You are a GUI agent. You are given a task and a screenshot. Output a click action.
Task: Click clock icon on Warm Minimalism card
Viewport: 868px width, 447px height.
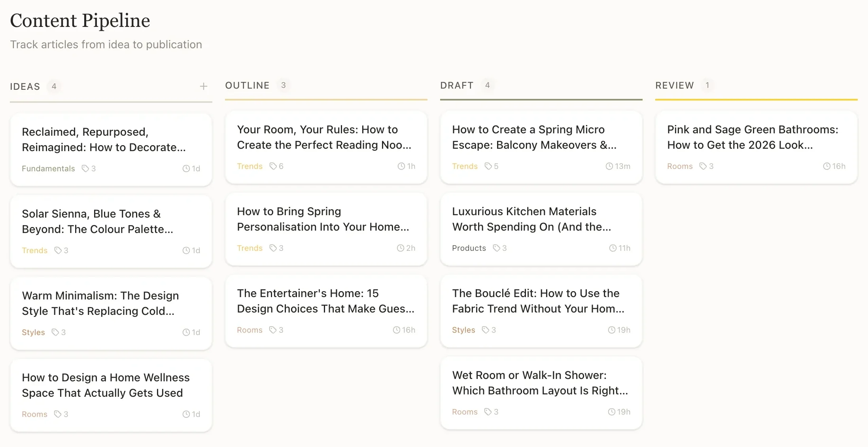[x=186, y=332]
